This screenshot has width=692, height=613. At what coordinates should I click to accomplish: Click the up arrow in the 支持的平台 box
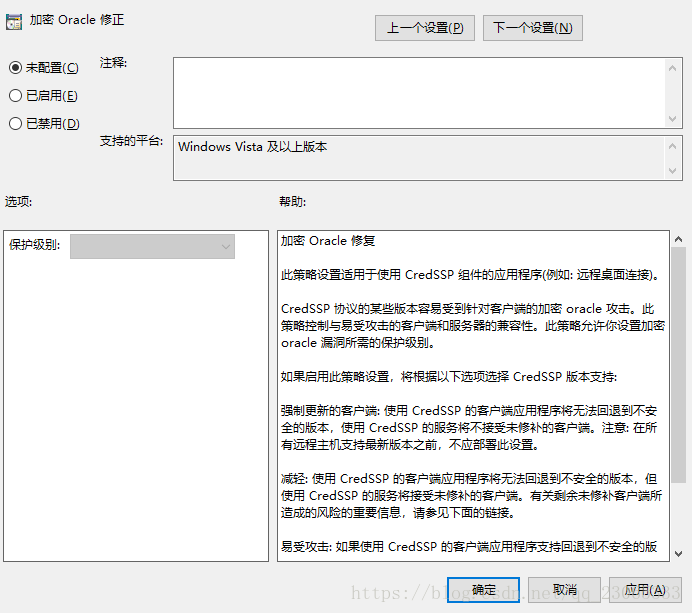point(673,146)
